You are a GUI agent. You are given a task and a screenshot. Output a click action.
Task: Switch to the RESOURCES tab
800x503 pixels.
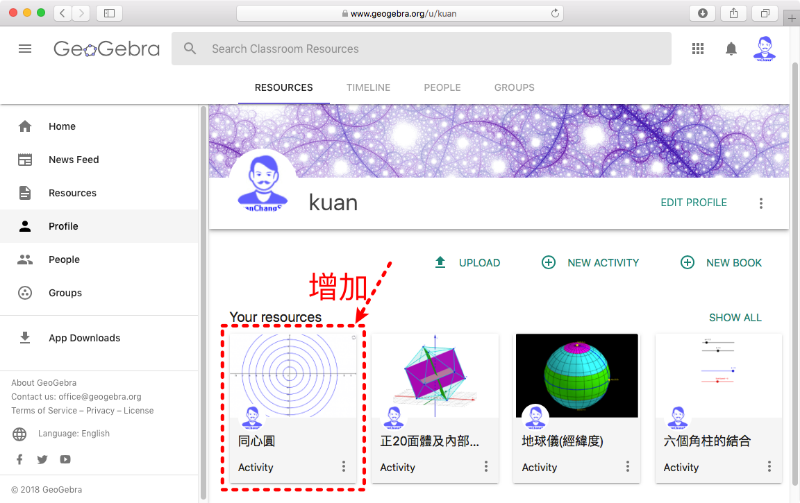point(284,88)
